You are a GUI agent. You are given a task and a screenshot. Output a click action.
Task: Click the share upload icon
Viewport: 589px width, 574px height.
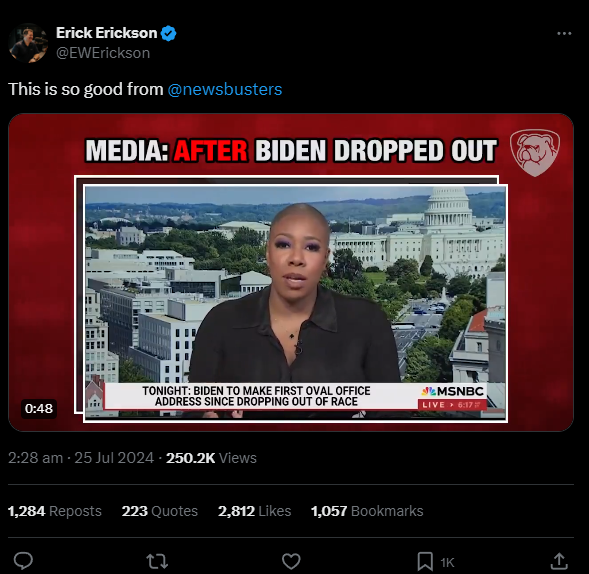(x=559, y=561)
